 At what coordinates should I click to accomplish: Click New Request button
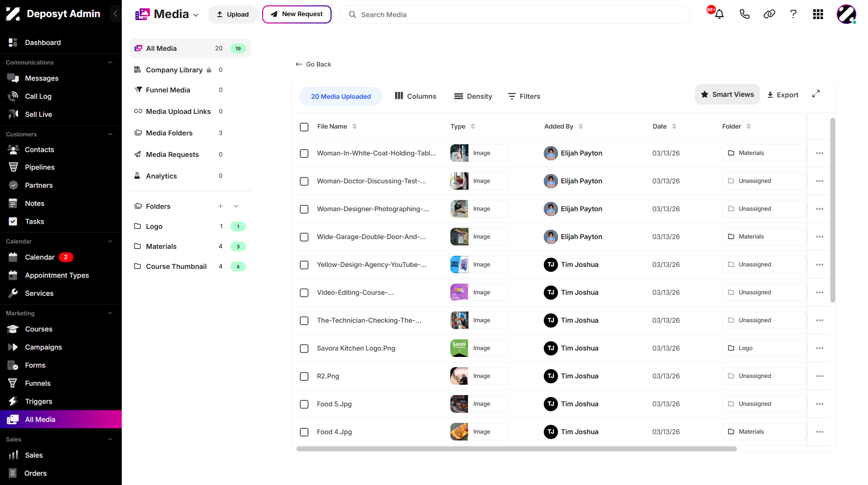pos(297,14)
